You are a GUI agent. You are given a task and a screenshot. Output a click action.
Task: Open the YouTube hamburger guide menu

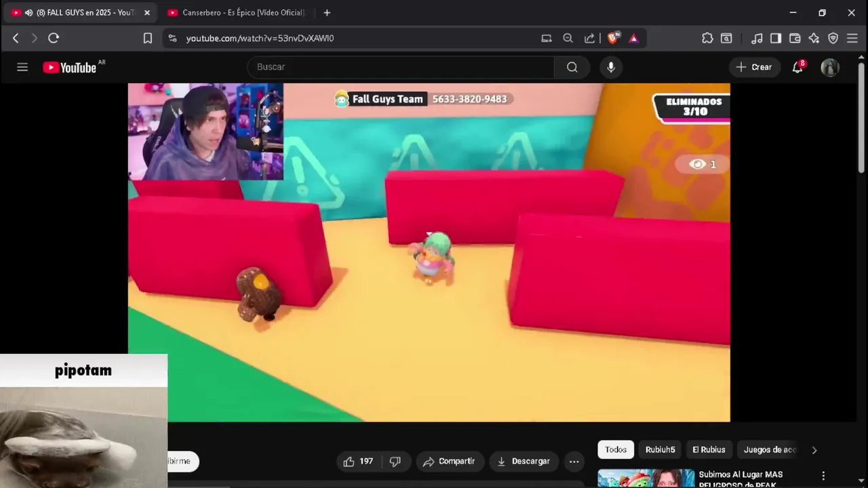(x=22, y=67)
